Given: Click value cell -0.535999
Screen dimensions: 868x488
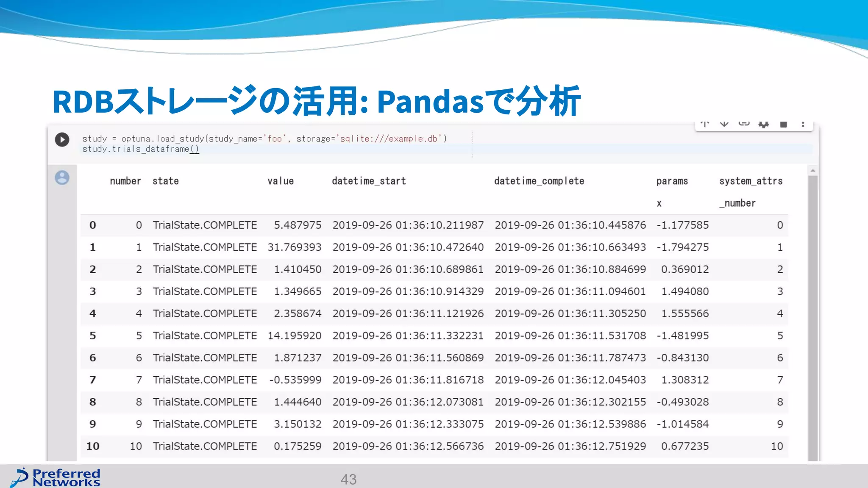Looking at the screenshot, I should click(x=295, y=380).
